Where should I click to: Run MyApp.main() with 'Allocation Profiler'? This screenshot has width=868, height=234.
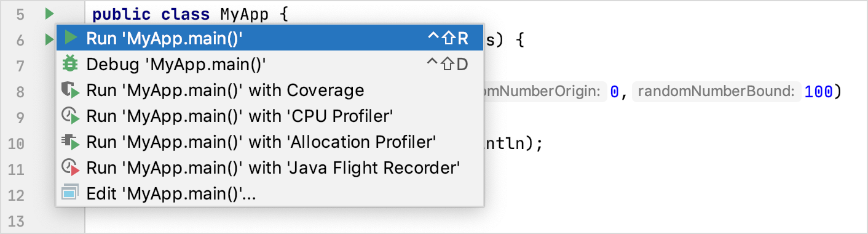click(x=269, y=142)
